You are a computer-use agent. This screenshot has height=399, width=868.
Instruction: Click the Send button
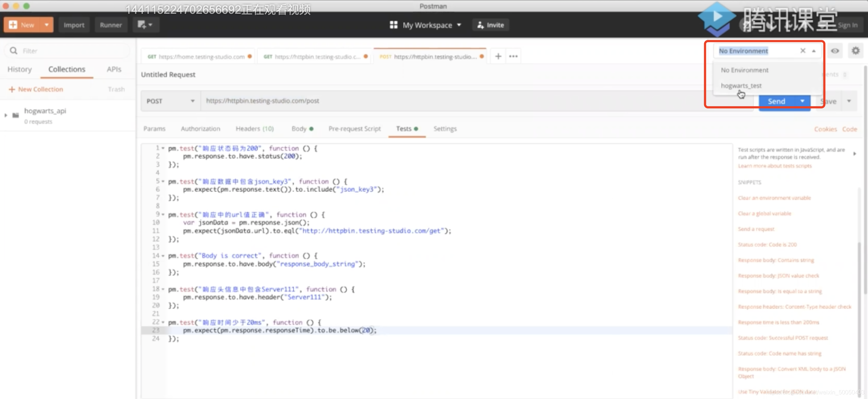click(776, 101)
